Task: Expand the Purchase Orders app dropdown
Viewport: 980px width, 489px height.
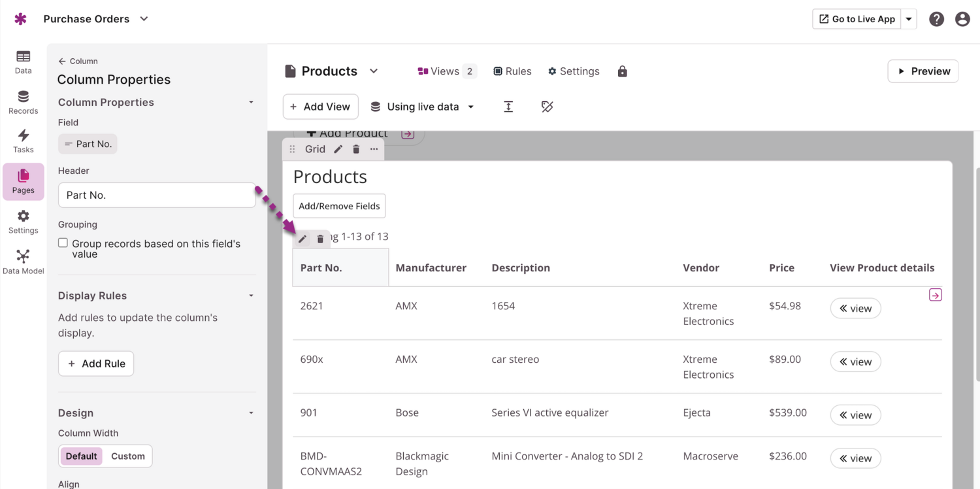Action: pyautogui.click(x=144, y=19)
